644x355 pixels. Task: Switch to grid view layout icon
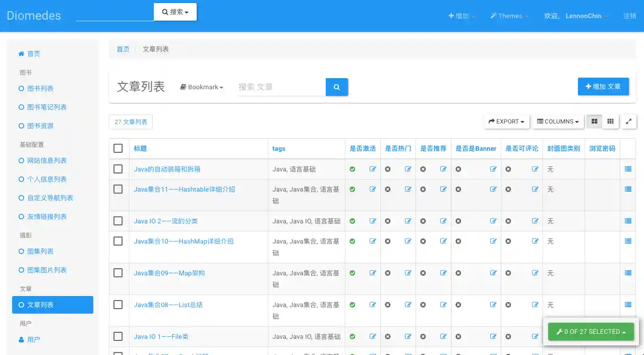[594, 121]
